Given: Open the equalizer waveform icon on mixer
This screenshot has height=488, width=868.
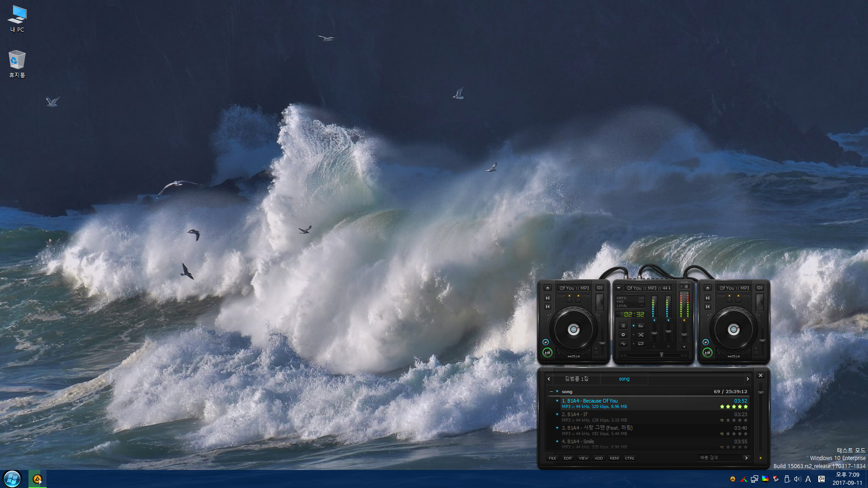Looking at the screenshot, I should click(x=623, y=344).
